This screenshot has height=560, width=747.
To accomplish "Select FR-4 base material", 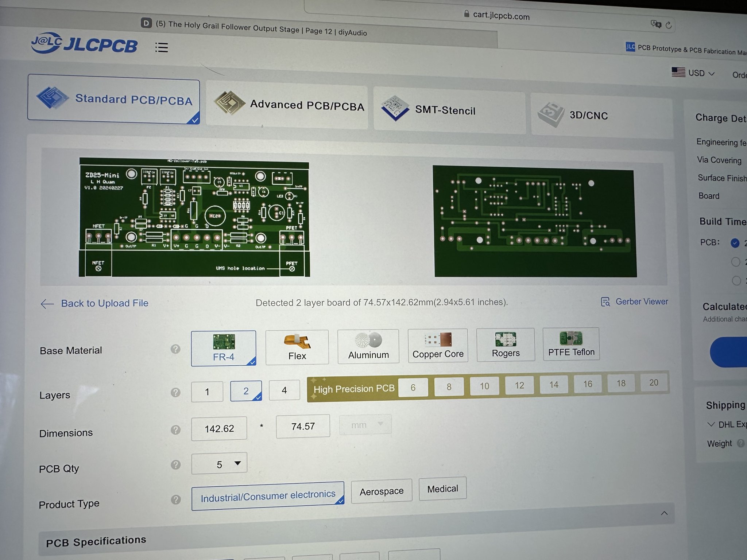I will click(x=224, y=348).
